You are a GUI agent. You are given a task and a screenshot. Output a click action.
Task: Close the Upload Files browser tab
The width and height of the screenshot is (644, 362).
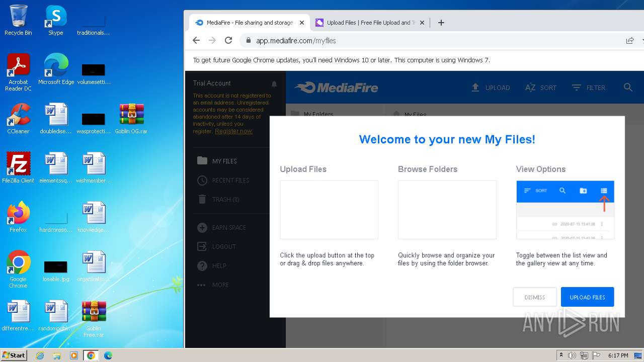pos(422,23)
